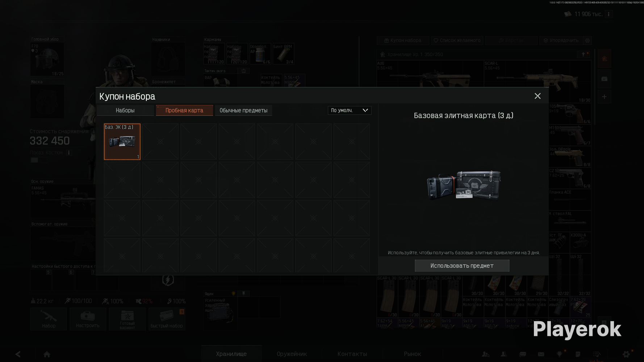Click the empty Наушники headset slot
The image size is (644, 362).
click(168, 60)
